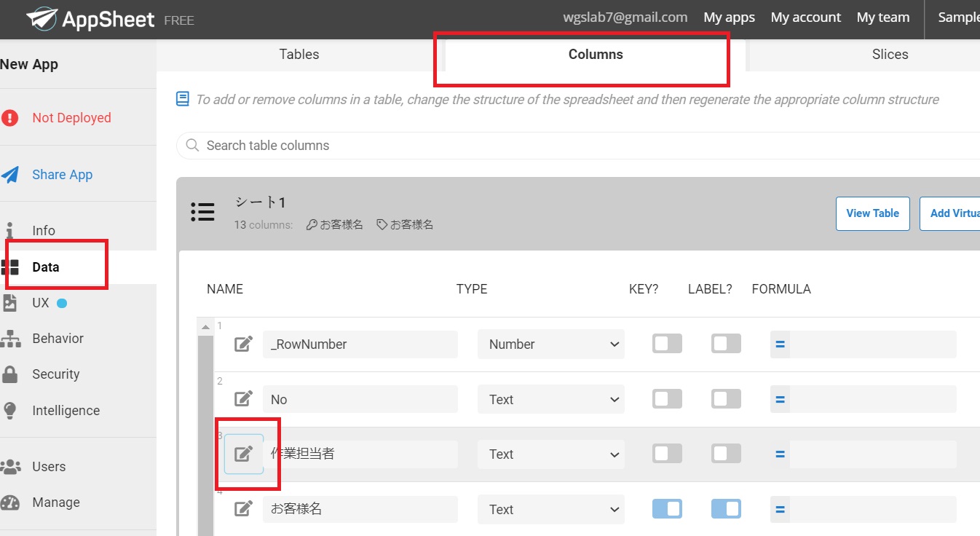Click the 作業担当者 name field
The height and width of the screenshot is (536, 980).
pyautogui.click(x=360, y=454)
